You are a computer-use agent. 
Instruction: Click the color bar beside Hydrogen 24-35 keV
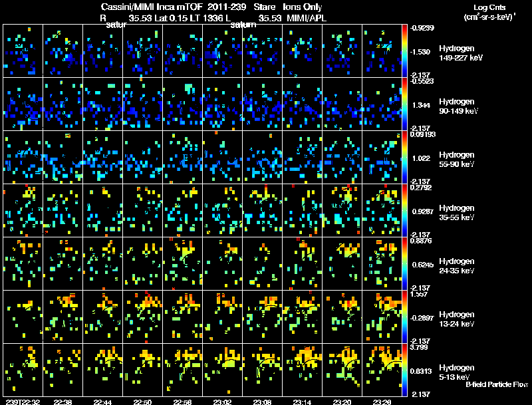(404, 264)
